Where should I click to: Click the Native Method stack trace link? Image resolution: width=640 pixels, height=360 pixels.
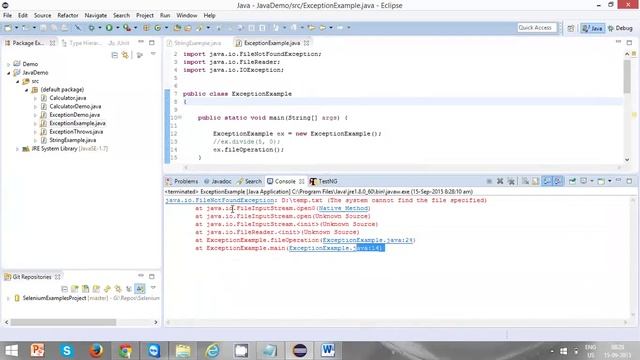(x=343, y=208)
